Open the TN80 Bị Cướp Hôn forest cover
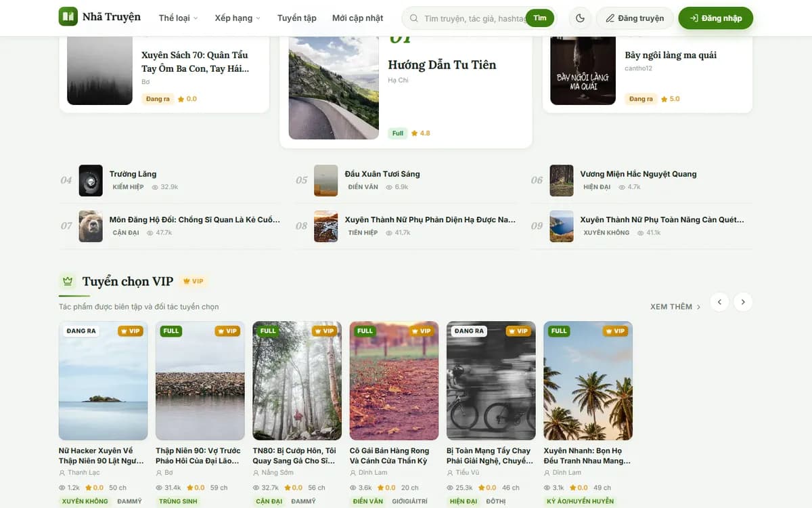Viewport: 812px width, 508px height. (297, 381)
